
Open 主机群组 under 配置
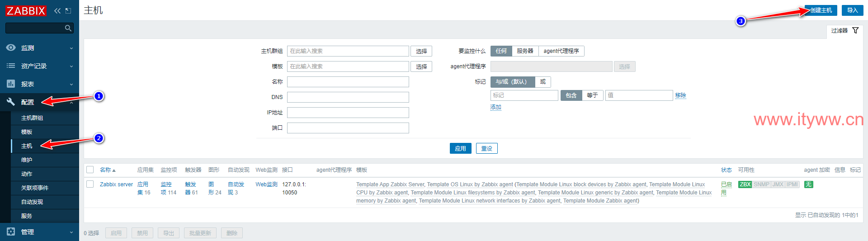pyautogui.click(x=45, y=118)
